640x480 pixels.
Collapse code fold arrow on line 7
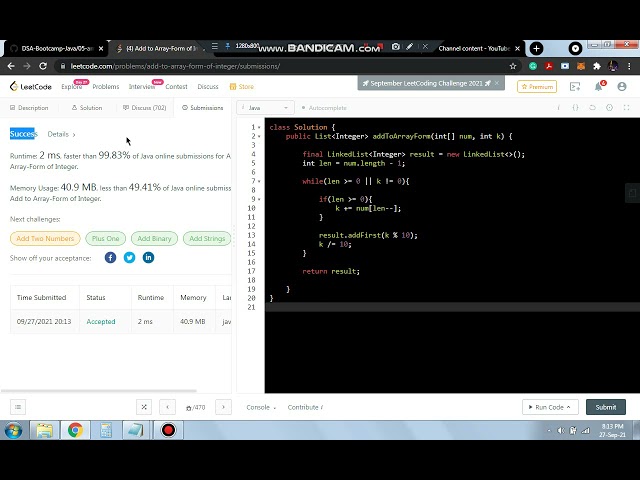259,181
